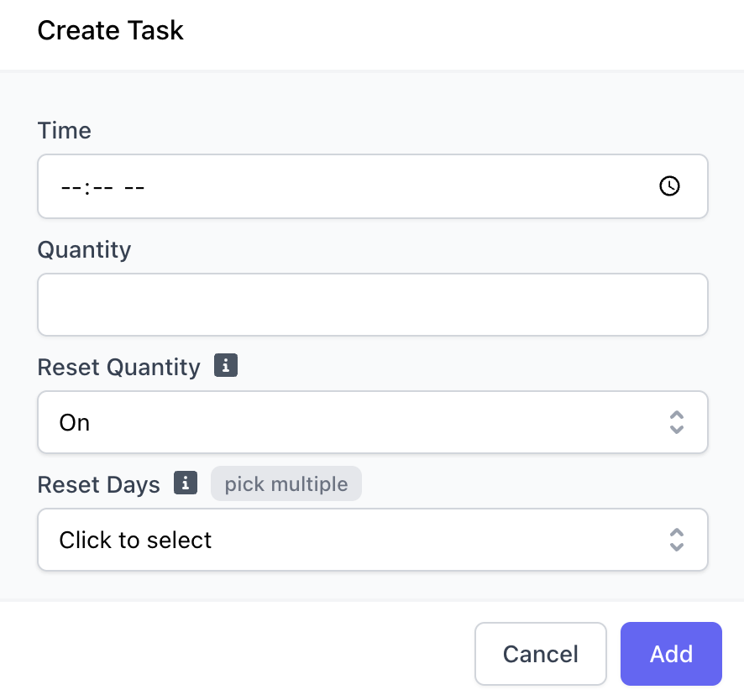Viewport: 744px width, 700px height.
Task: Click the Reset Quantity label text
Action: click(118, 368)
